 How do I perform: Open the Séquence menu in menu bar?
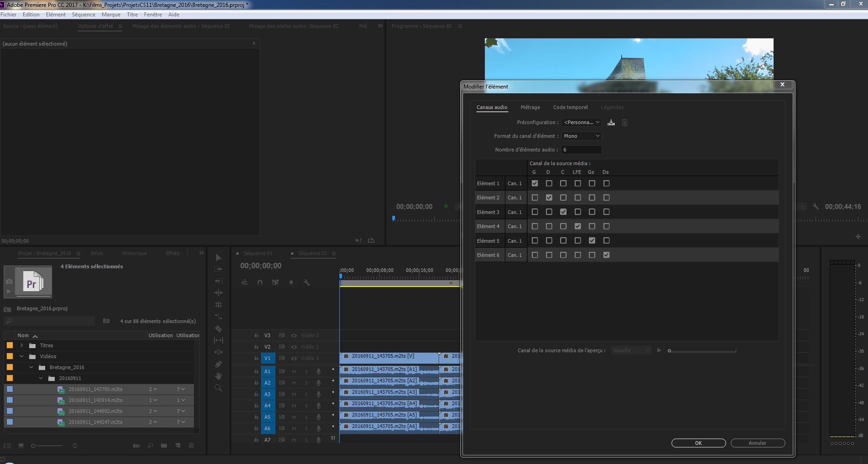coord(83,15)
